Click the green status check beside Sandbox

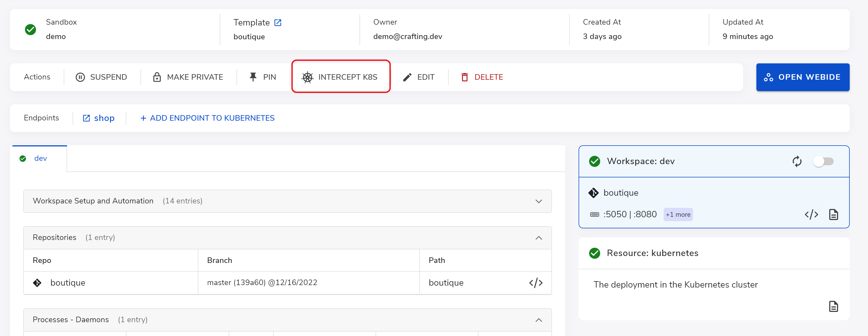[31, 30]
